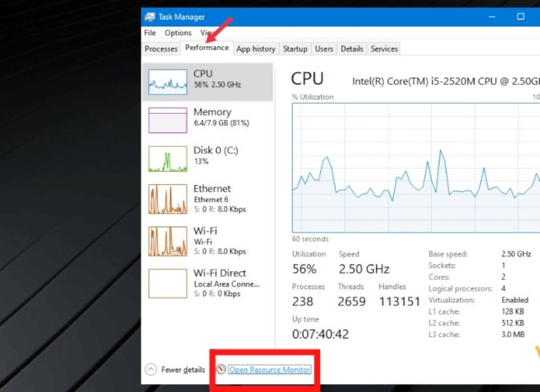Image resolution: width=540 pixels, height=392 pixels.
Task: Click the Local Area Conne... text
Action: point(227,284)
